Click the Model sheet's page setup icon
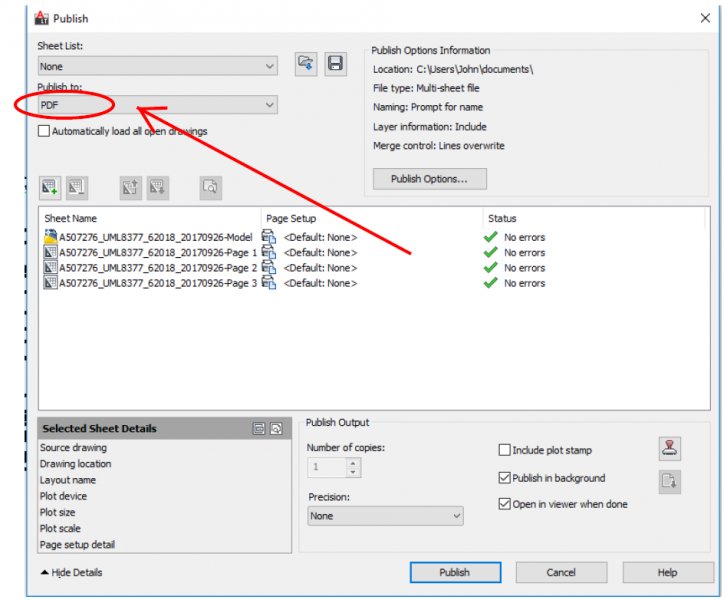The width and height of the screenshot is (727, 600). [x=268, y=237]
